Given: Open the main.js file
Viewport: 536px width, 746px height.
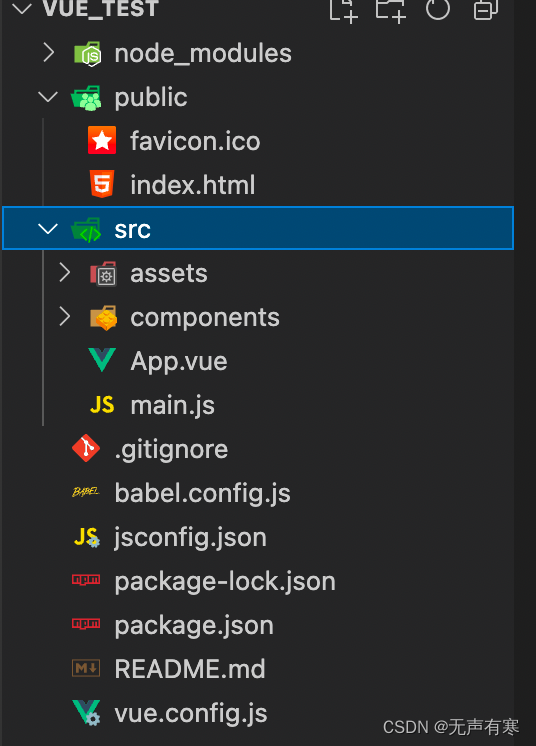Looking at the screenshot, I should click(x=172, y=405).
